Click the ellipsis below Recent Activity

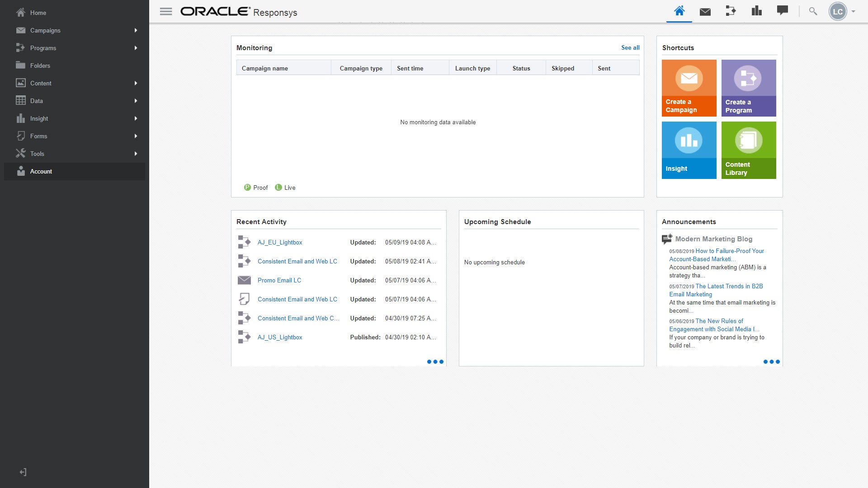(x=435, y=361)
